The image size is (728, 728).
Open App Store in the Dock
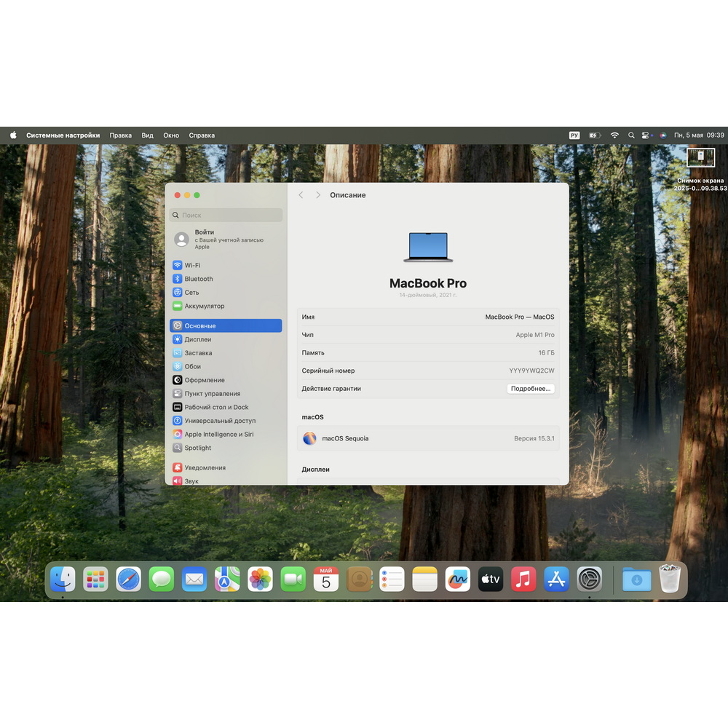point(557,579)
